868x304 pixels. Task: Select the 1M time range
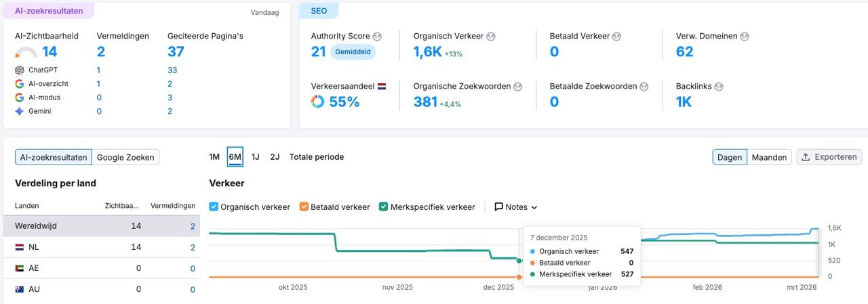214,157
